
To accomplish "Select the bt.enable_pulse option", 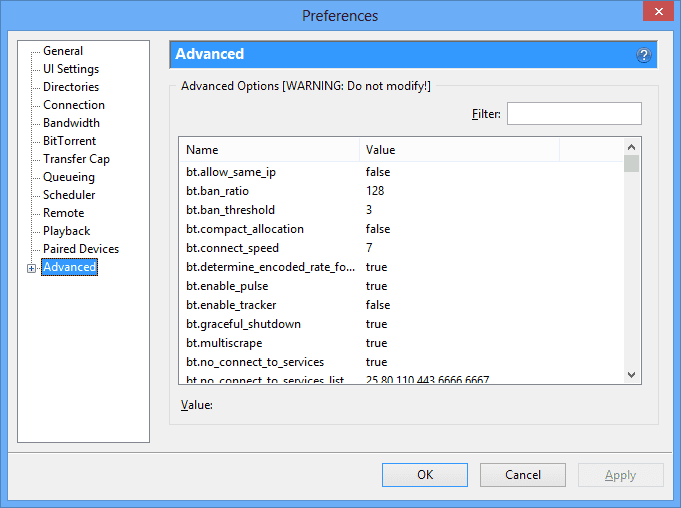I will tap(401, 286).
